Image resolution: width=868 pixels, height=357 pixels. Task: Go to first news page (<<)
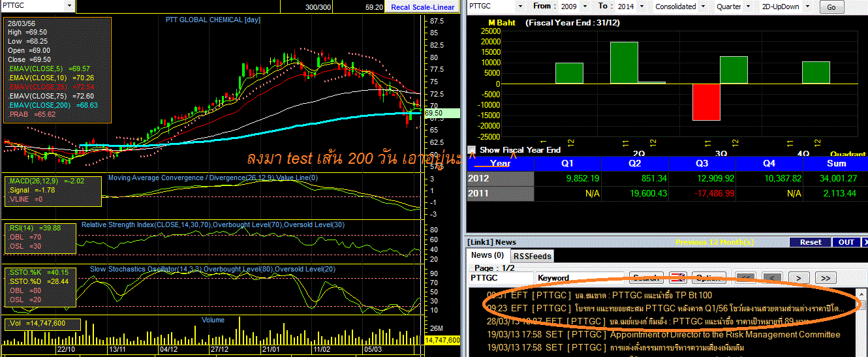coord(745,277)
